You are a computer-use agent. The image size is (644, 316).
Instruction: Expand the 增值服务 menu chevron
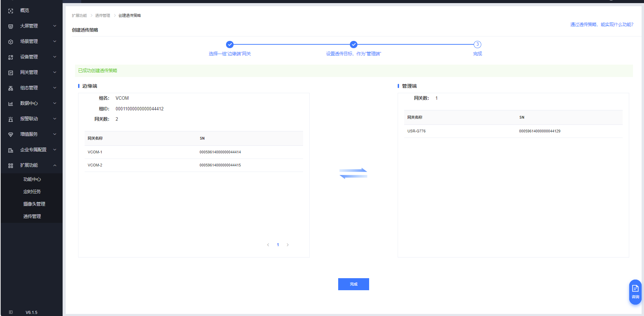(x=55, y=134)
